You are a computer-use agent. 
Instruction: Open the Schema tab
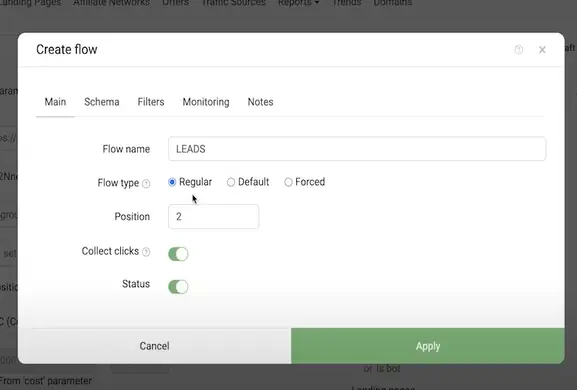tap(102, 102)
